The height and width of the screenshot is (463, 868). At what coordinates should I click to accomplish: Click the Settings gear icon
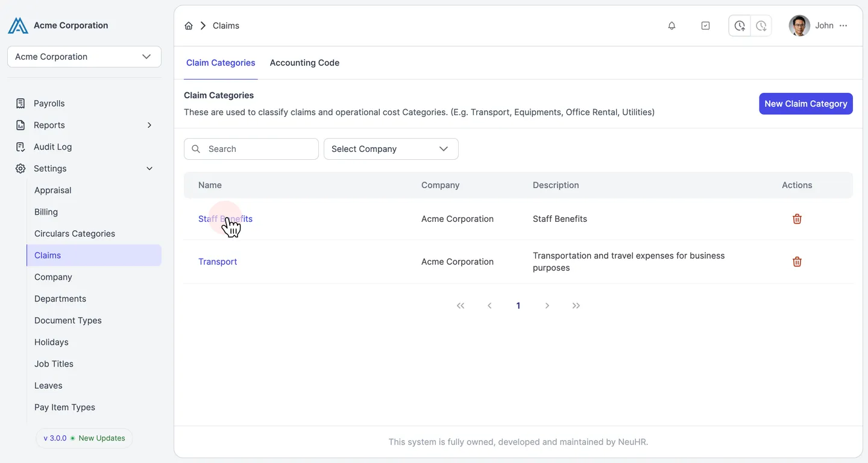(x=20, y=169)
